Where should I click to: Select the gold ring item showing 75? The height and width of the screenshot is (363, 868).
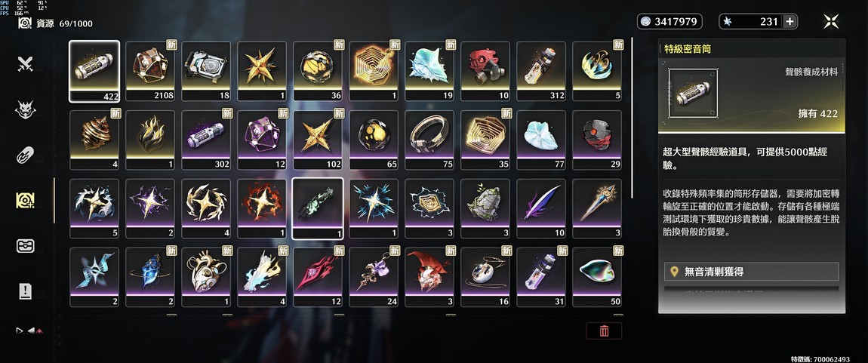point(429,140)
